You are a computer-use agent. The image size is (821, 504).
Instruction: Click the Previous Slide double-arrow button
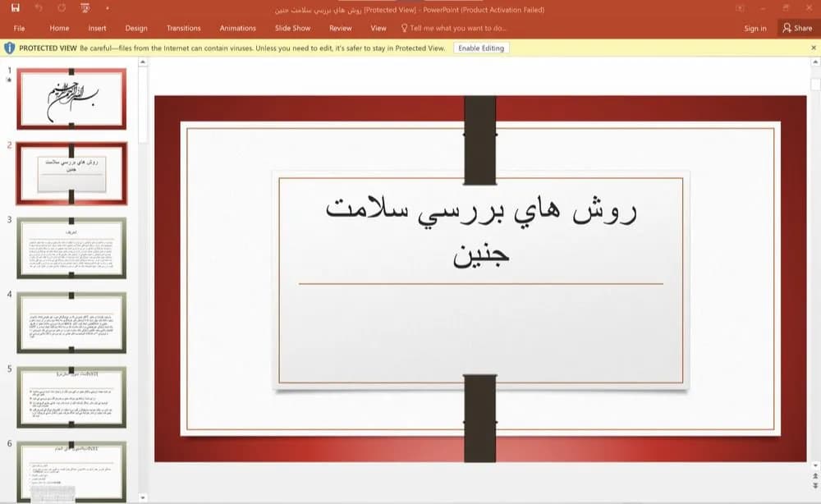[x=814, y=476]
